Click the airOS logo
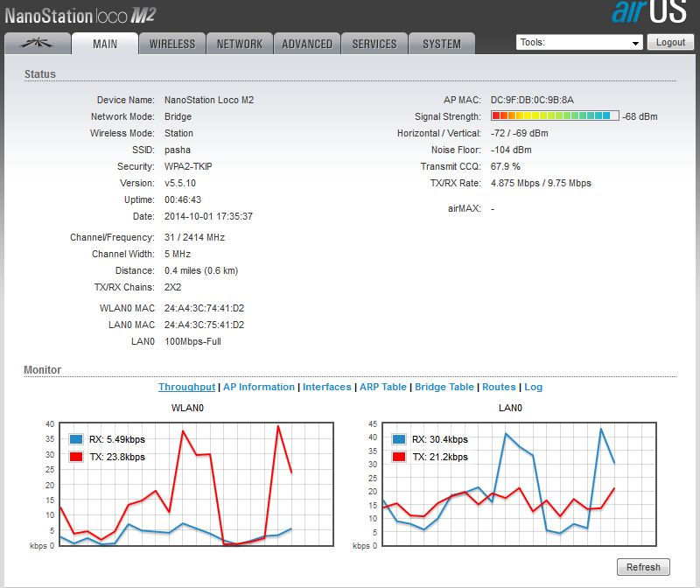 coord(649,11)
